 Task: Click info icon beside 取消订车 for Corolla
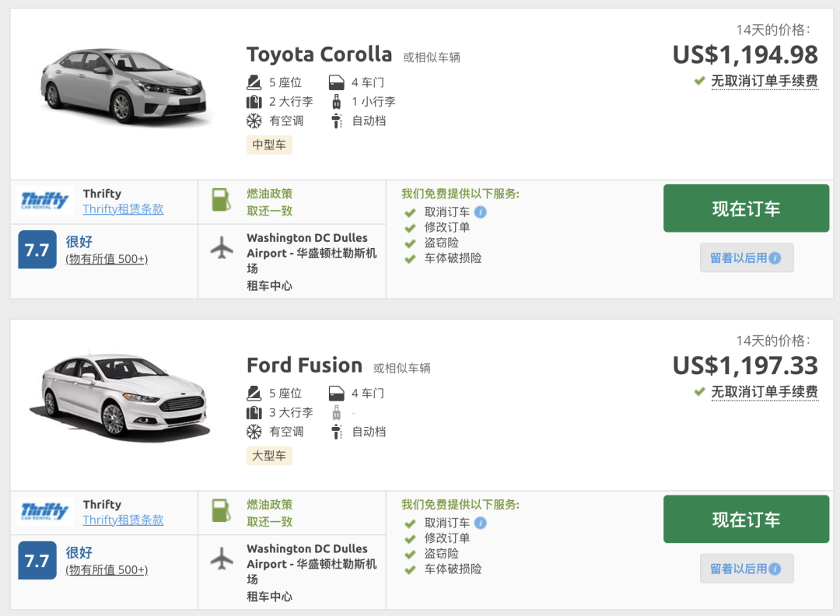coord(481,212)
